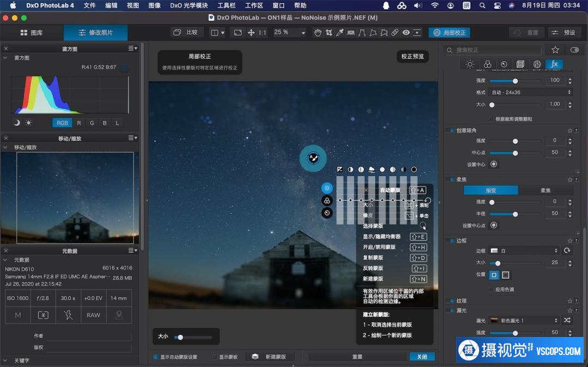Select the 柔焦 mode tab
Screen dimensions: 588x367
pyautogui.click(x=546, y=191)
